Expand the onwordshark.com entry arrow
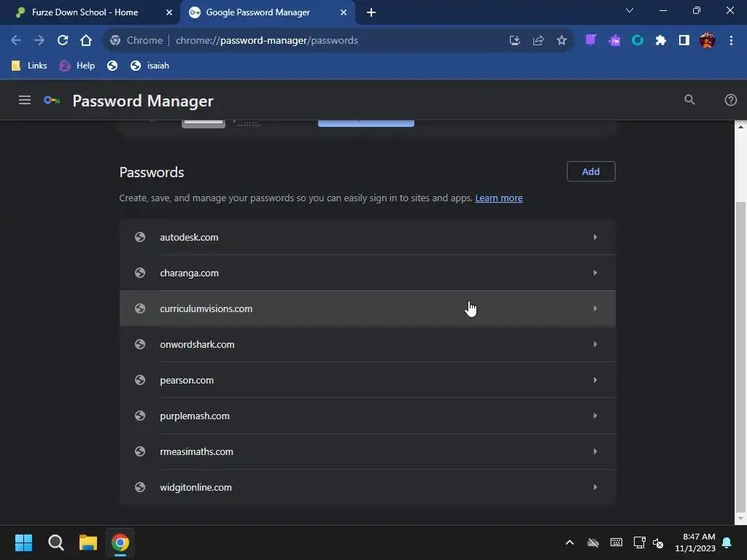Screen dimensions: 747x560 pos(595,344)
